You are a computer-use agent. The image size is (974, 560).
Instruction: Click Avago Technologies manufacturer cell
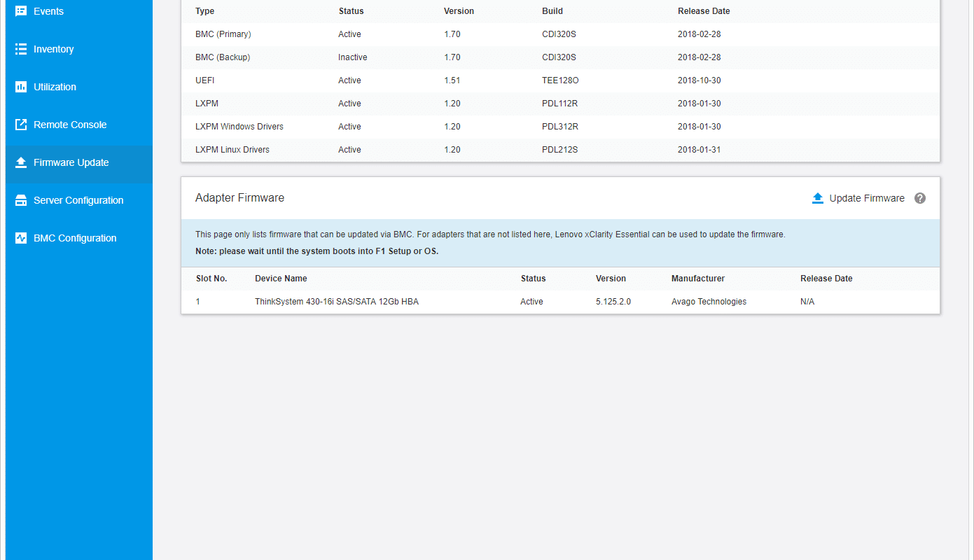point(709,302)
